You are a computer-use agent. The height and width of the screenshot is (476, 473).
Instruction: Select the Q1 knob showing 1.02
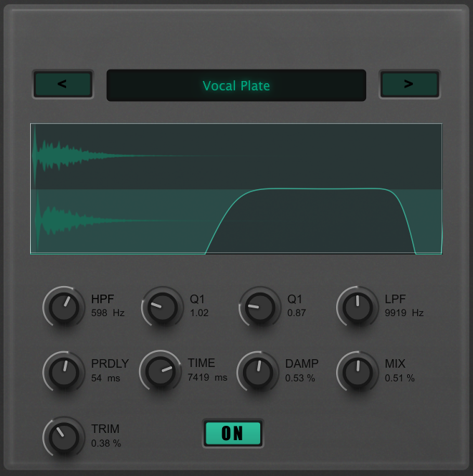coord(162,308)
